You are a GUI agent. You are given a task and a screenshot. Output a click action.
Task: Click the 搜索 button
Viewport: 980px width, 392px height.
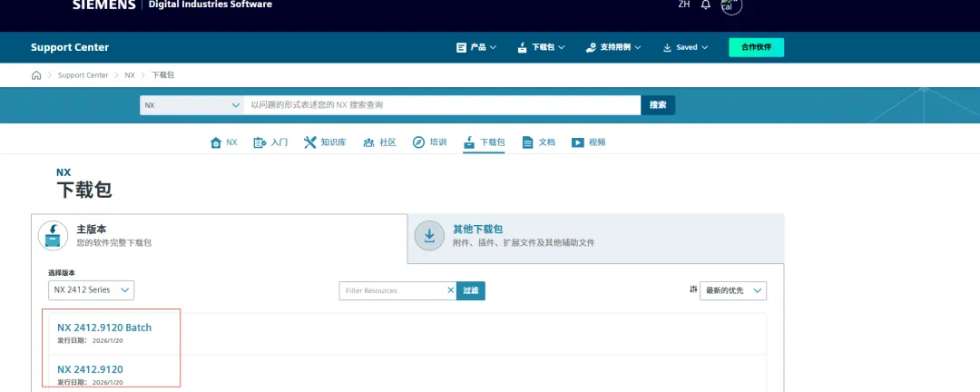pyautogui.click(x=658, y=105)
